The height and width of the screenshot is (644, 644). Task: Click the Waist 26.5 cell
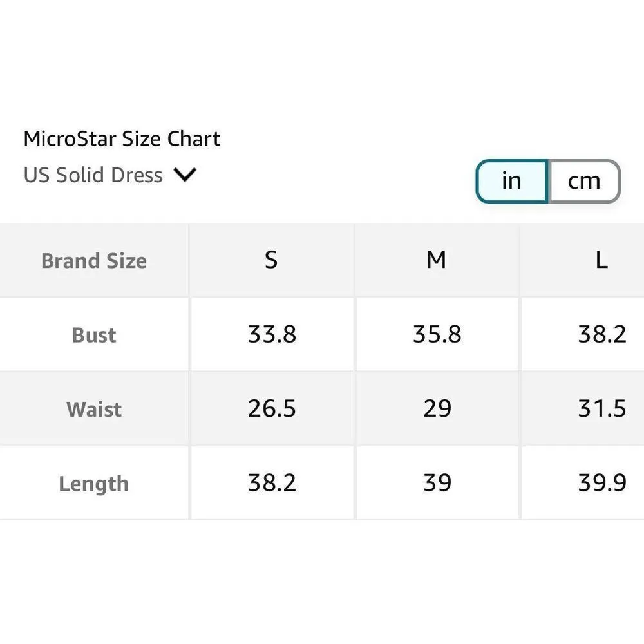click(272, 408)
